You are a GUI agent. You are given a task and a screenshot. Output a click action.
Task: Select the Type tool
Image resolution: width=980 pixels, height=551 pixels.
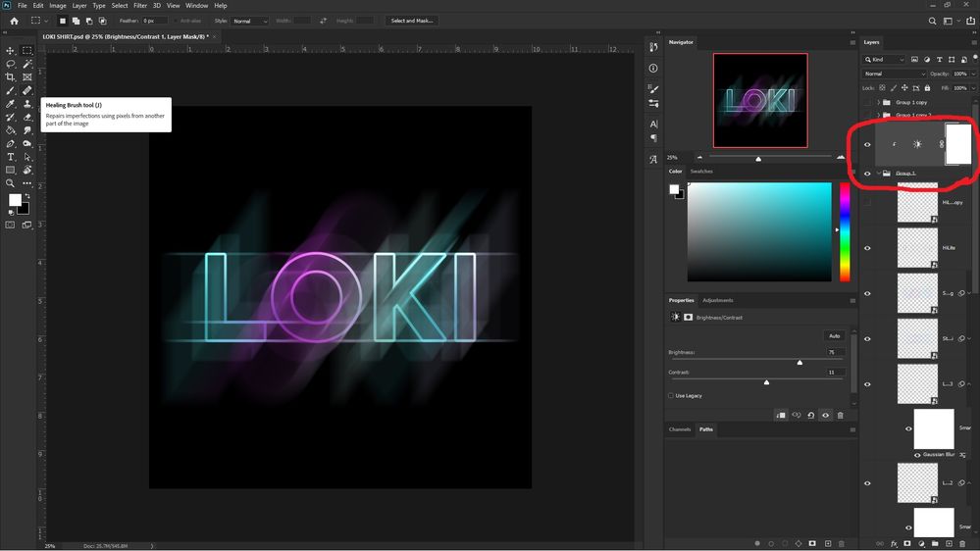click(10, 157)
